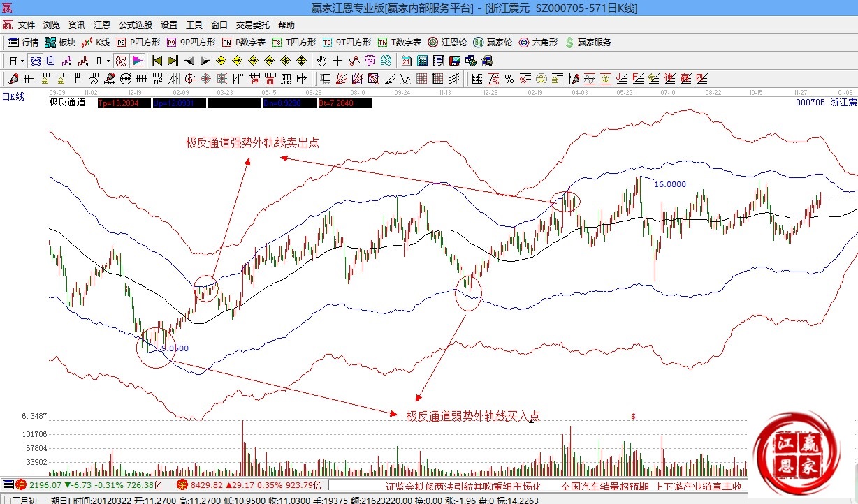Click the hand pan tool icon
The height and width of the screenshot is (504, 858).
322,61
